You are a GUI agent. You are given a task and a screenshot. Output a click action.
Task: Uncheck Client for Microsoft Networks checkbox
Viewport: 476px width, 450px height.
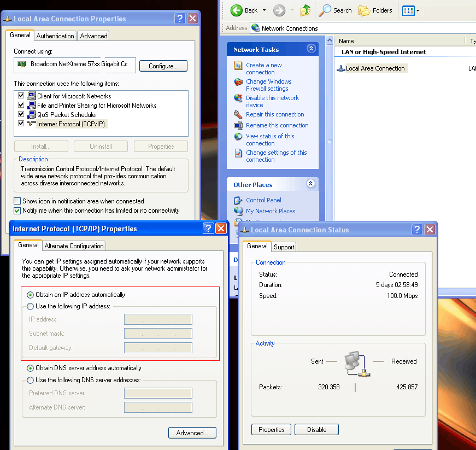point(21,96)
